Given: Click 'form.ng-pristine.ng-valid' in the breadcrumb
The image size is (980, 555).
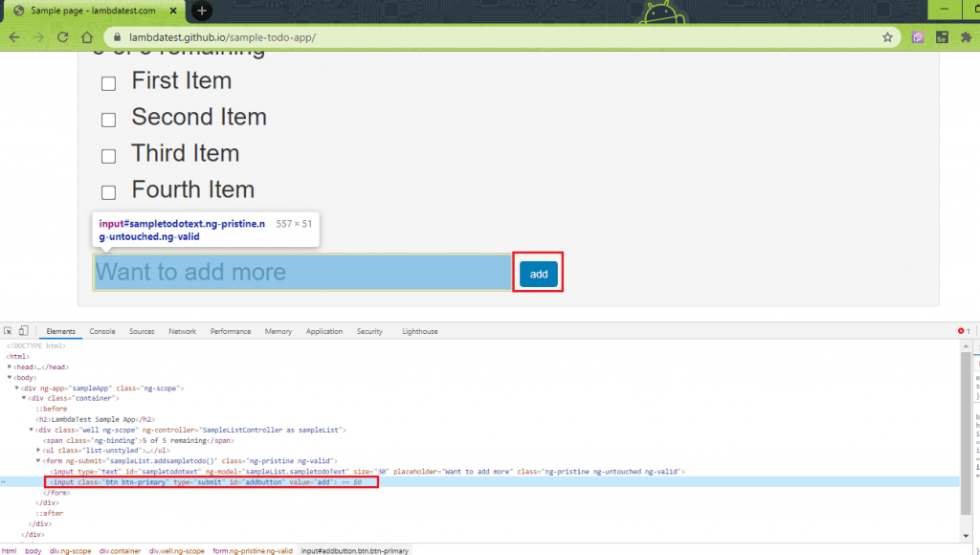Looking at the screenshot, I should coord(253,550).
